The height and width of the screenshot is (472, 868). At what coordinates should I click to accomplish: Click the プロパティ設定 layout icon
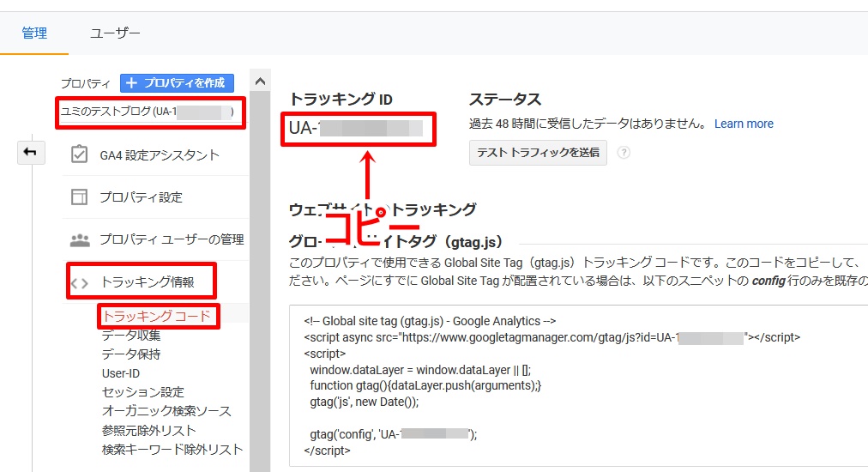click(x=79, y=197)
